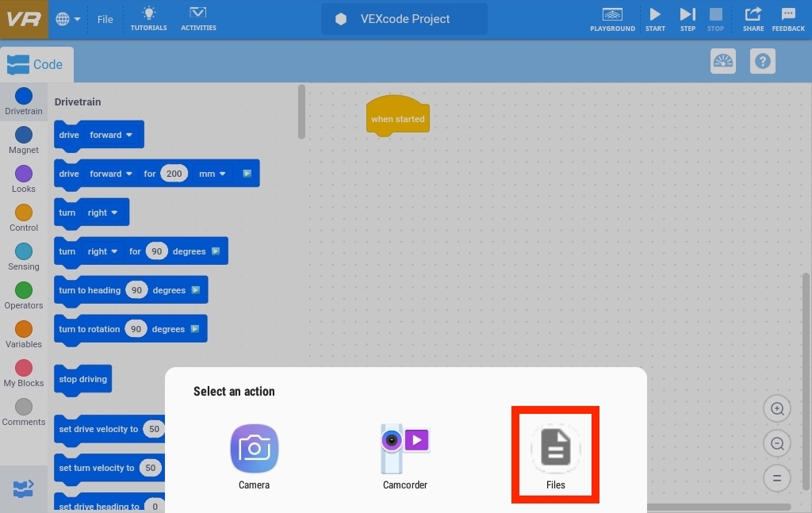Click the project hexagon save-status icon

(x=341, y=19)
